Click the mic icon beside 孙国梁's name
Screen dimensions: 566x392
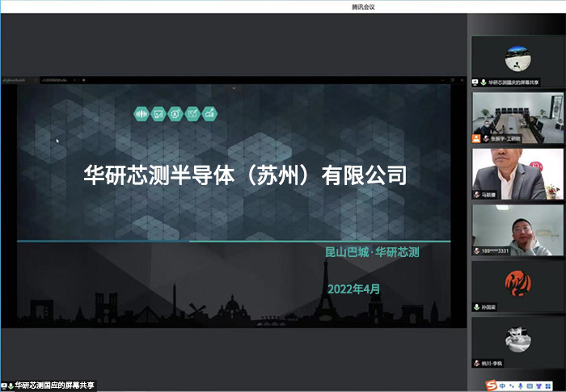pos(476,307)
